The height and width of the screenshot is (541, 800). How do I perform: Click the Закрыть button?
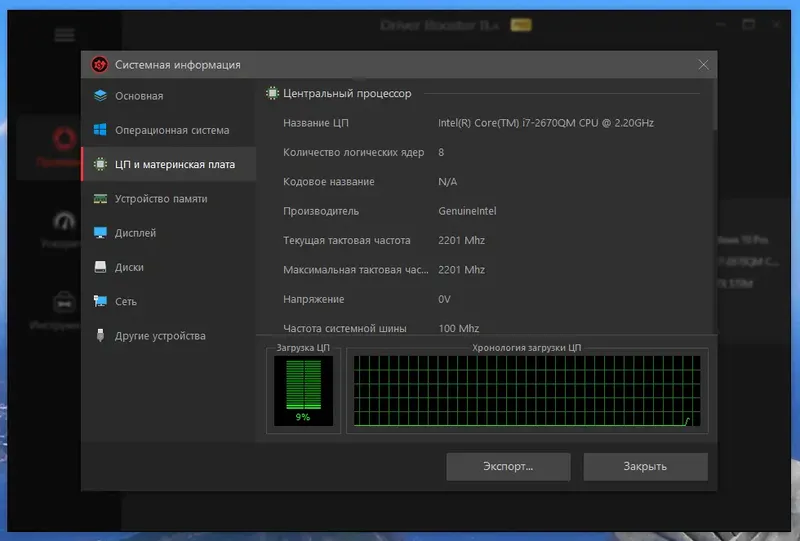(x=645, y=466)
